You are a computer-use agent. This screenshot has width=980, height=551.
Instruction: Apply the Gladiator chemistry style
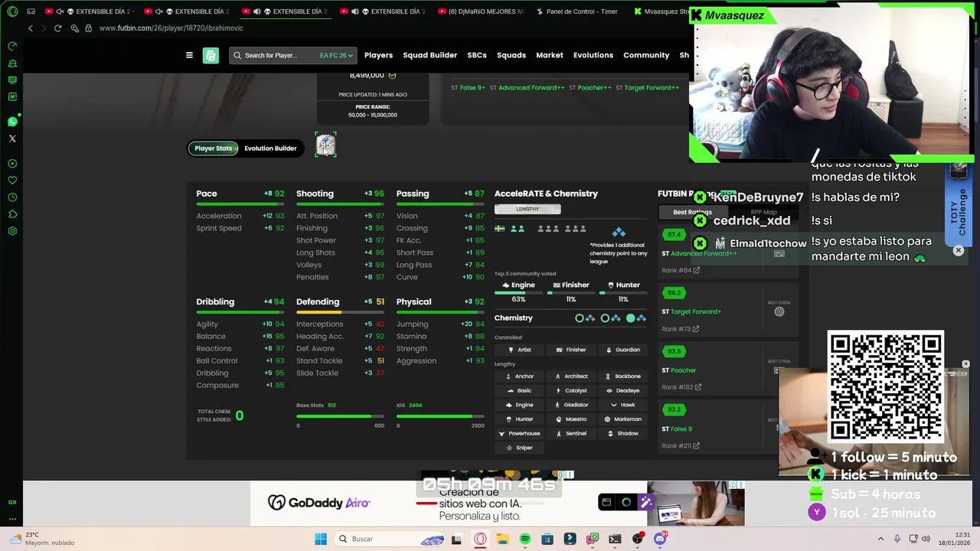571,405
